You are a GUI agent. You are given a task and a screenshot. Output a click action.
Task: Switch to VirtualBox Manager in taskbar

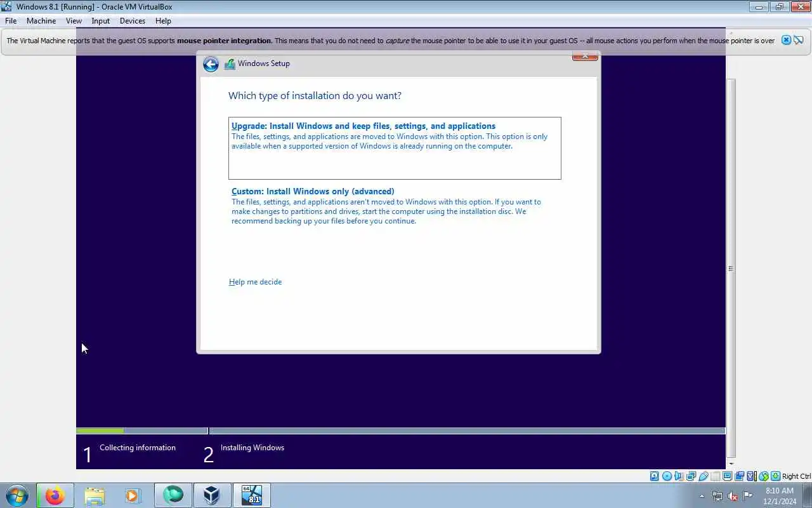212,495
